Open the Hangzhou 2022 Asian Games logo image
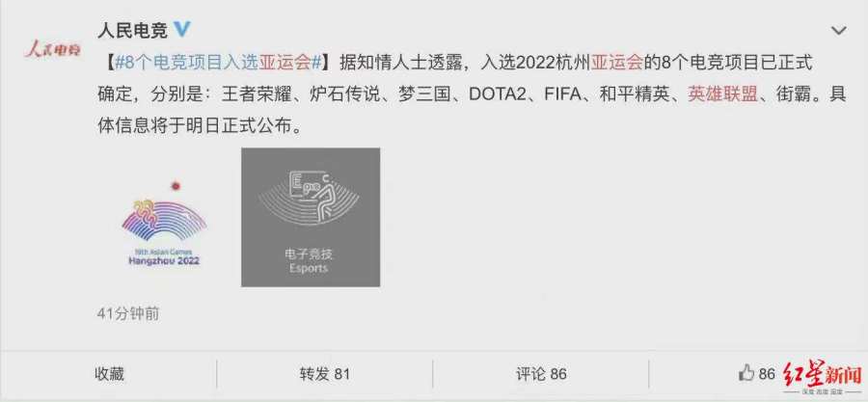868x402 pixels. point(164,224)
